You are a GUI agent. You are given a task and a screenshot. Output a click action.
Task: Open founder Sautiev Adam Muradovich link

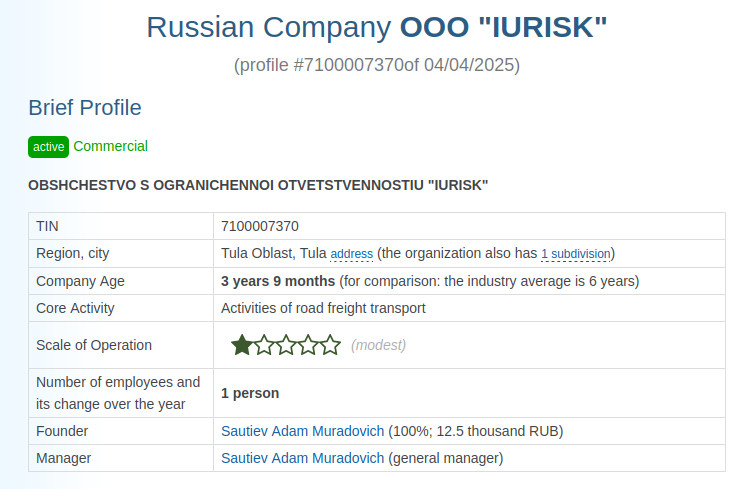[303, 431]
